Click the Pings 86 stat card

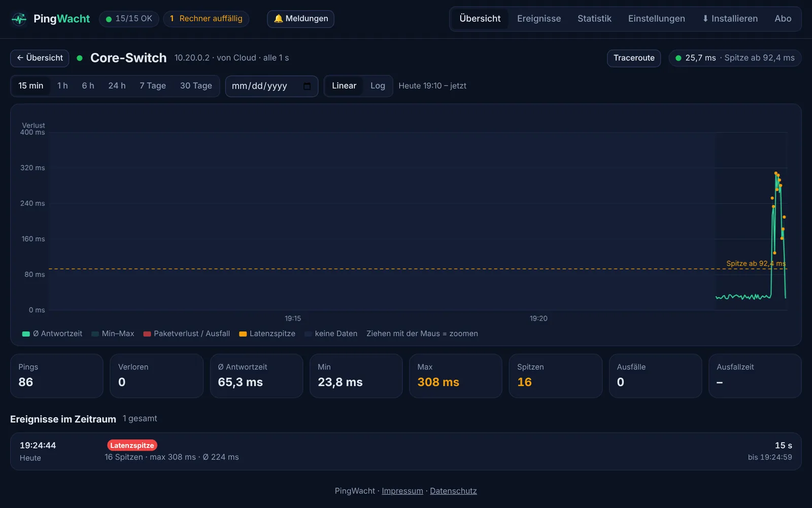57,376
